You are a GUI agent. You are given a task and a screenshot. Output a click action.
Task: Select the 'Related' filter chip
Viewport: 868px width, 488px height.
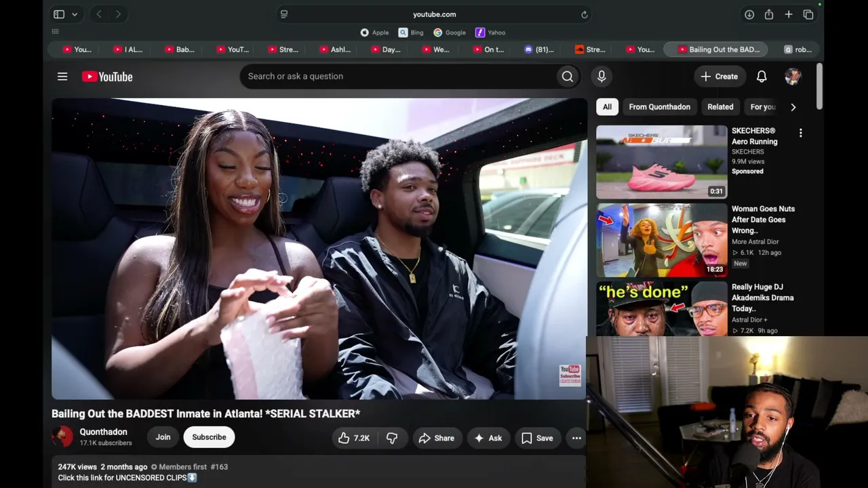pyautogui.click(x=720, y=107)
